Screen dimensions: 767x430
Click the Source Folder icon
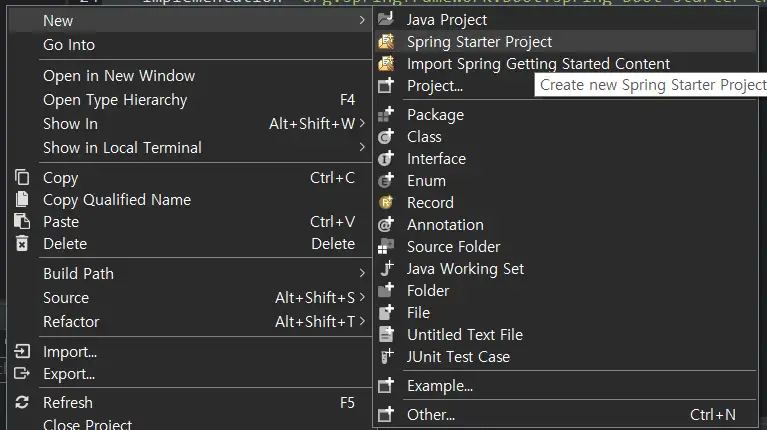386,247
